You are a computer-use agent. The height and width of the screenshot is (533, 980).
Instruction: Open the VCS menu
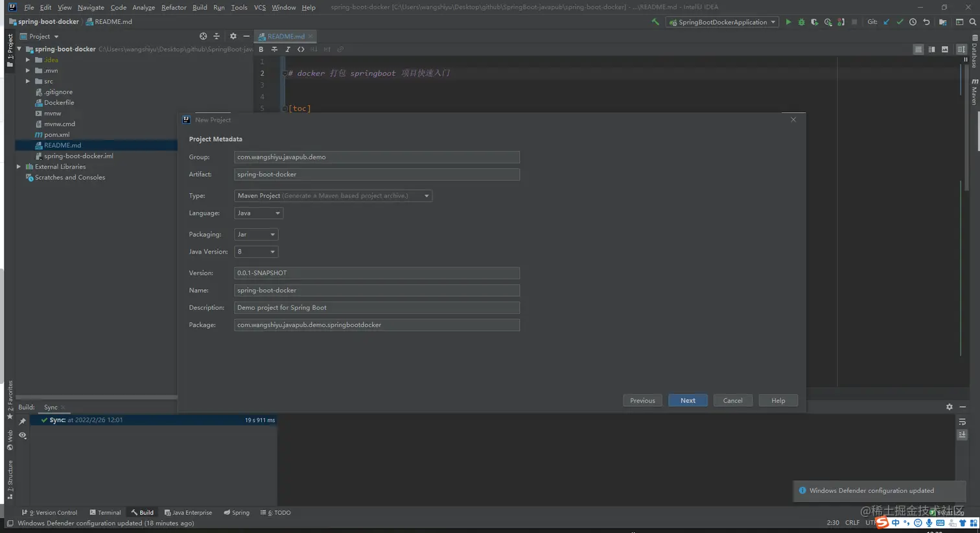click(x=260, y=7)
